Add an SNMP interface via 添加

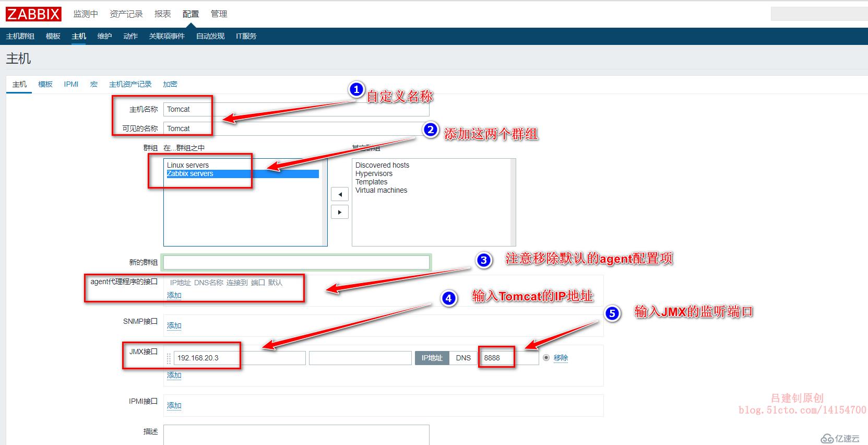[174, 326]
